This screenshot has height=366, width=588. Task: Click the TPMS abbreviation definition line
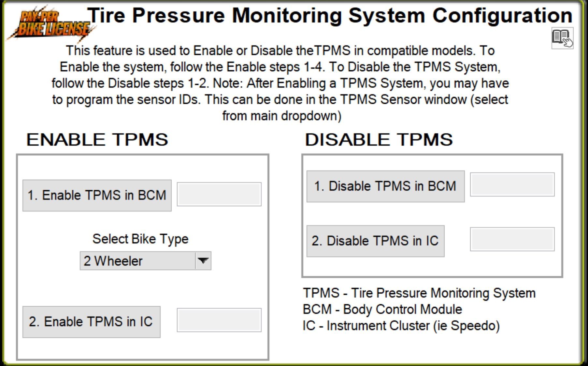(x=419, y=293)
